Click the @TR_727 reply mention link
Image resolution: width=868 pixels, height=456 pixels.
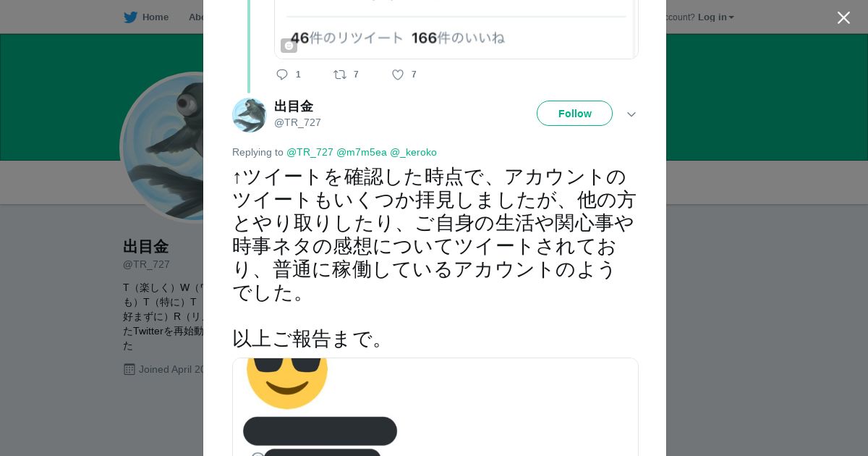pos(310,152)
